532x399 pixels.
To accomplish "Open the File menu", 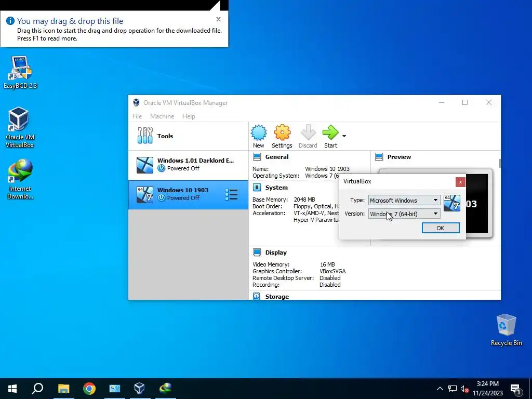I will click(x=137, y=116).
